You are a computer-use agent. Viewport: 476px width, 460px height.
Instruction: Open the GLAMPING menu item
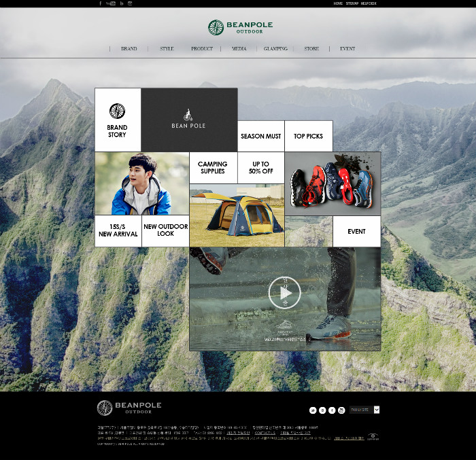[275, 49]
